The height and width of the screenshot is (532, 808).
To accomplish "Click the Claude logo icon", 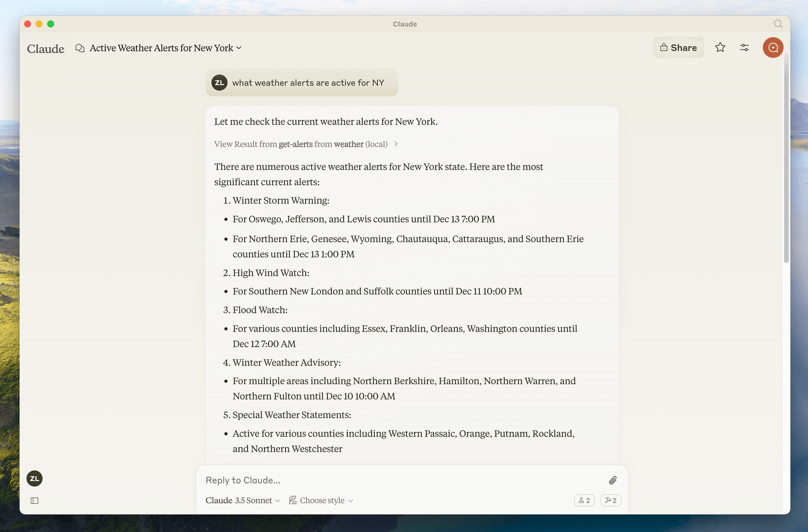I will click(x=45, y=47).
